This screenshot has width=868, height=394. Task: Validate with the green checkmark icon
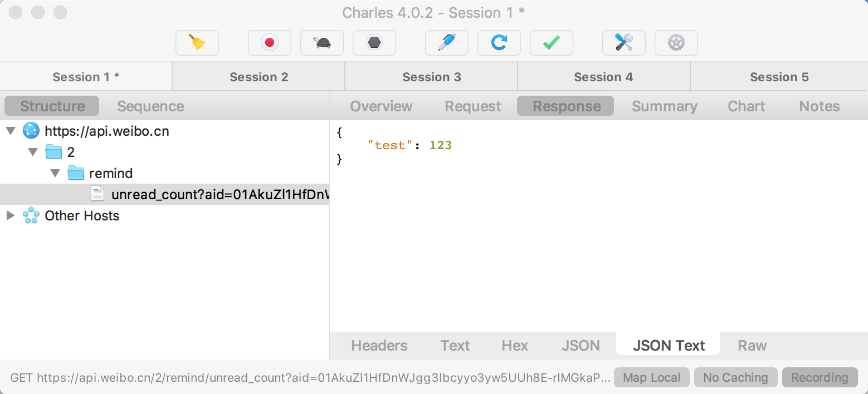coord(552,43)
